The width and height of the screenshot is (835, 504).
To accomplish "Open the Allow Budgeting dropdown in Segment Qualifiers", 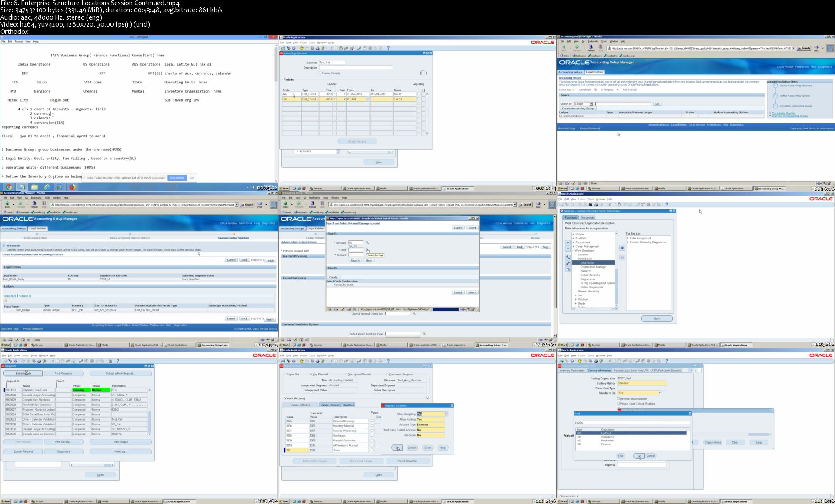I will (x=447, y=414).
